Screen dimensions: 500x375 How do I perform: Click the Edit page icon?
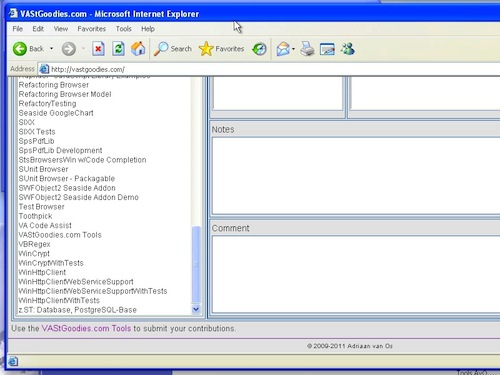pos(327,49)
